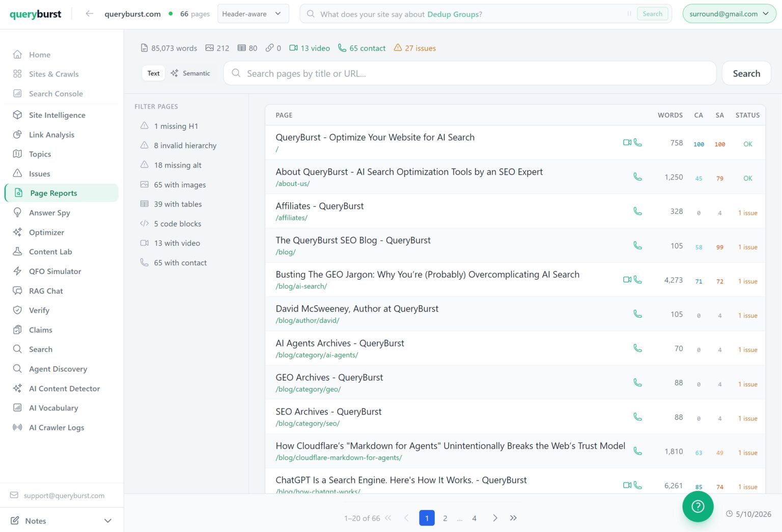This screenshot has height=532, width=782.
Task: Select Page Reports in the sidebar
Action: point(62,193)
